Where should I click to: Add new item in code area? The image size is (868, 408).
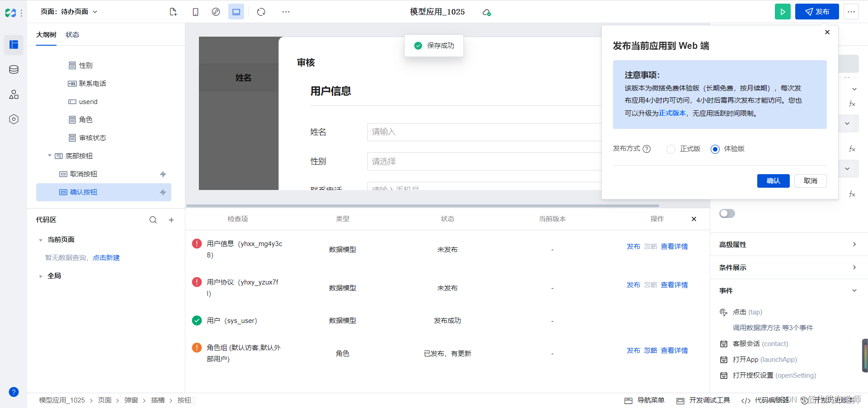pos(171,220)
